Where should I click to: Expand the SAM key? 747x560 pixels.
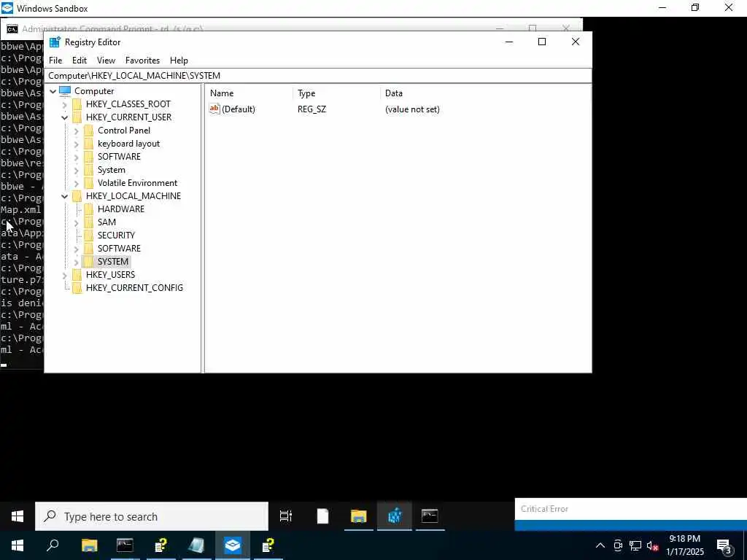pyautogui.click(x=76, y=222)
